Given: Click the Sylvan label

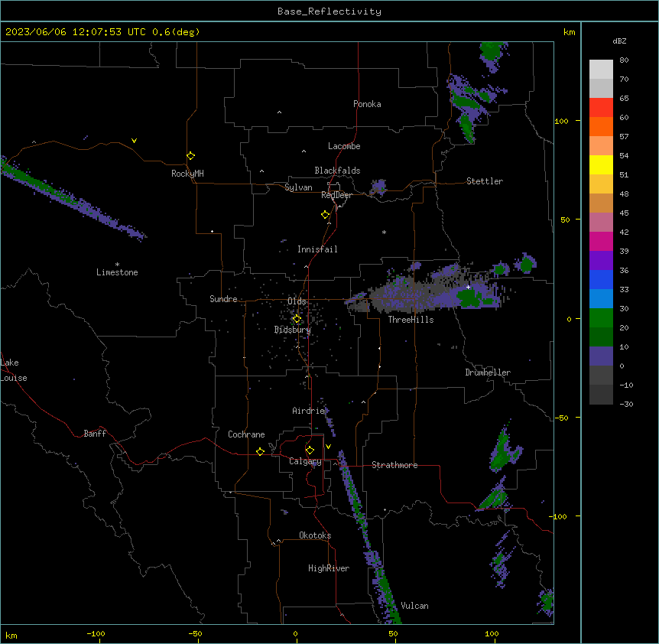Looking at the screenshot, I should 298,187.
